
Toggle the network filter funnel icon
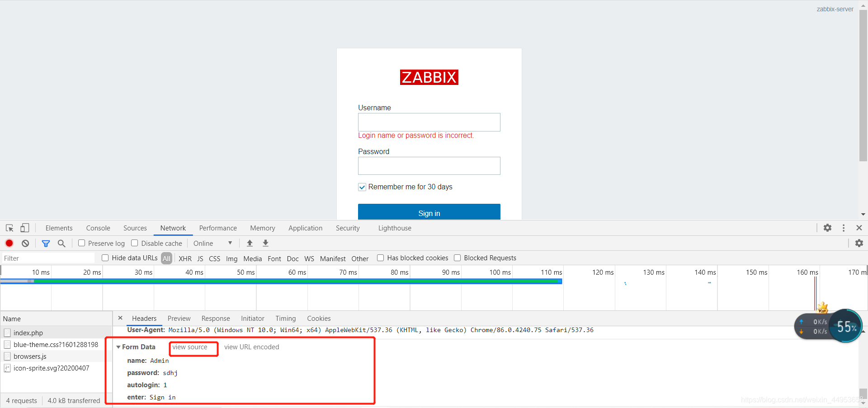[46, 244]
